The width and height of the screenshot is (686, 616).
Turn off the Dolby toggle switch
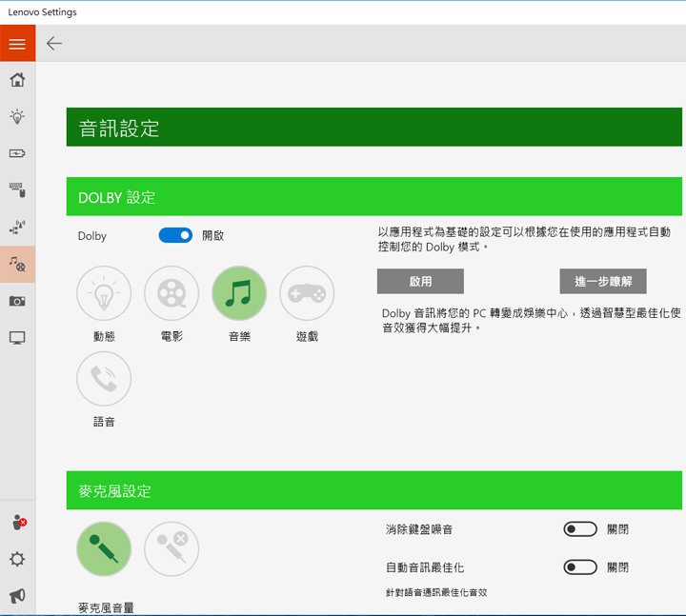coord(175,235)
